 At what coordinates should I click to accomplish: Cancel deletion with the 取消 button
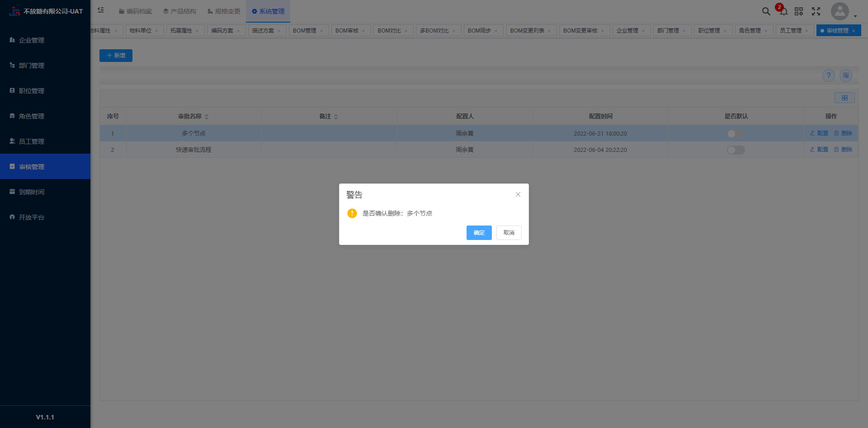pos(509,233)
